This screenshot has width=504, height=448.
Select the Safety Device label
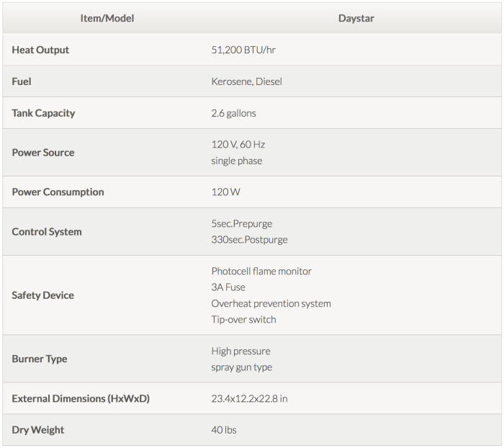point(42,295)
